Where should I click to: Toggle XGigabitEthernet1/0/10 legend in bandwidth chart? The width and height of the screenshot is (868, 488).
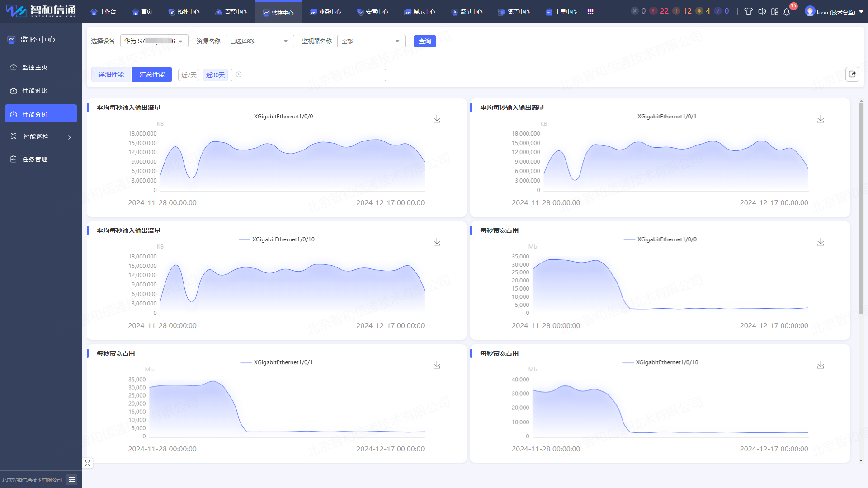[660, 362]
